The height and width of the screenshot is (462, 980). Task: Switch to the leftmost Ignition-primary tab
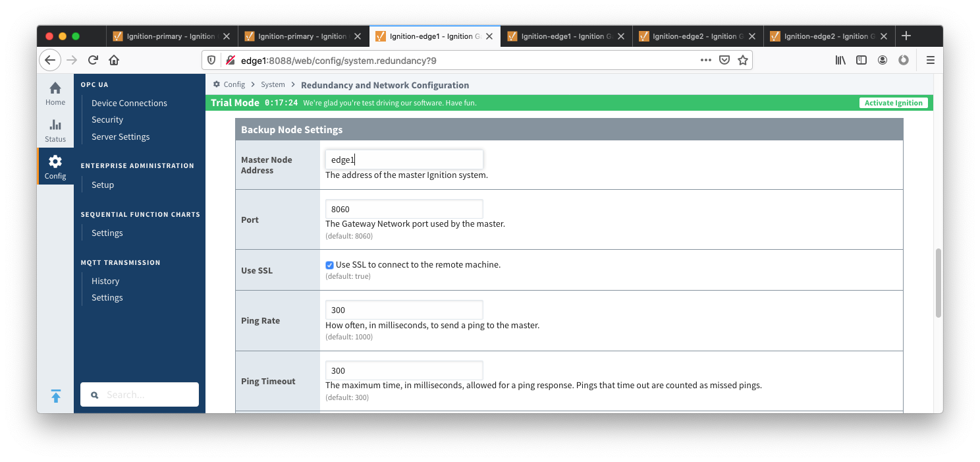pos(171,36)
